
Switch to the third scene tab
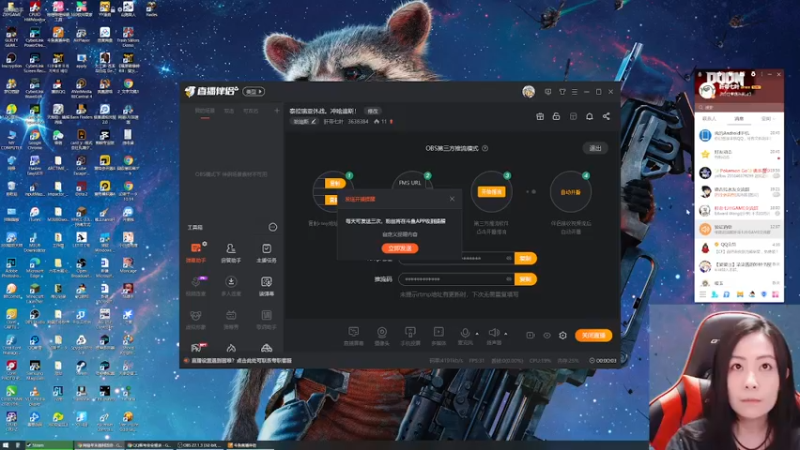click(x=251, y=111)
